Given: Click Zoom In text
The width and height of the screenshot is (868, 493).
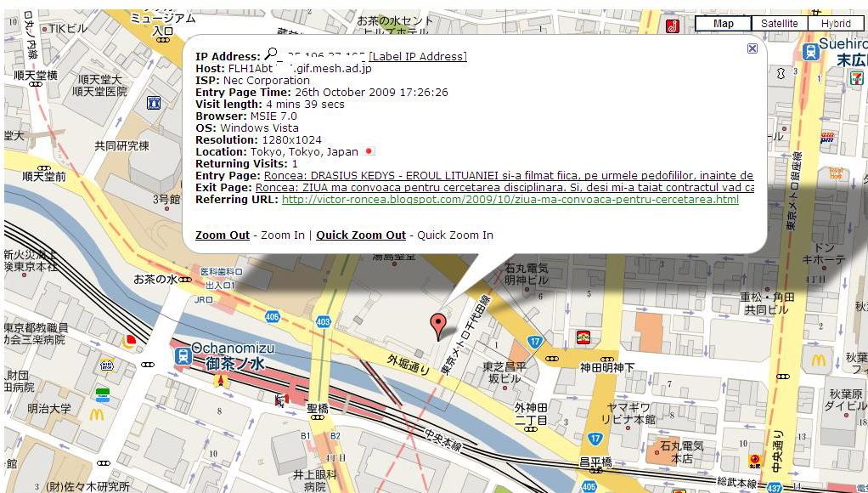Looking at the screenshot, I should pos(282,235).
